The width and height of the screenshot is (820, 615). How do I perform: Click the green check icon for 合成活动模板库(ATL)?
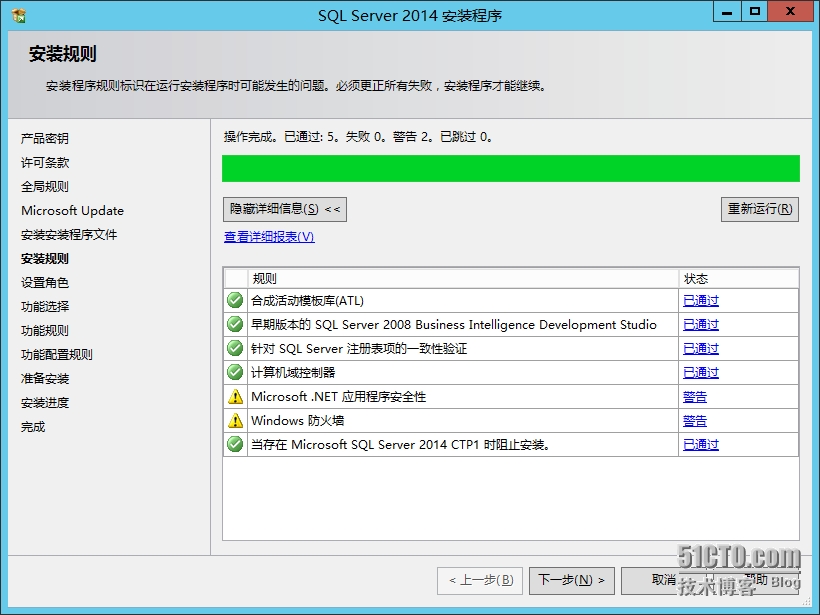point(235,300)
